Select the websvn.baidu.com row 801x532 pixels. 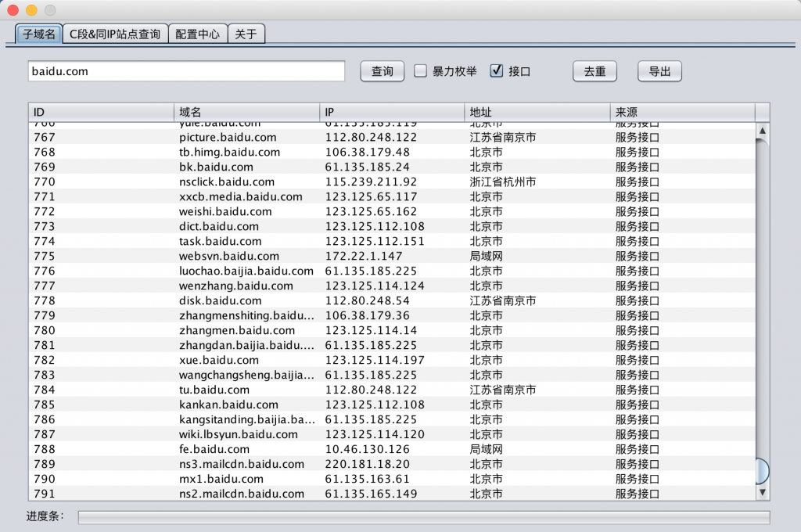tap(229, 256)
